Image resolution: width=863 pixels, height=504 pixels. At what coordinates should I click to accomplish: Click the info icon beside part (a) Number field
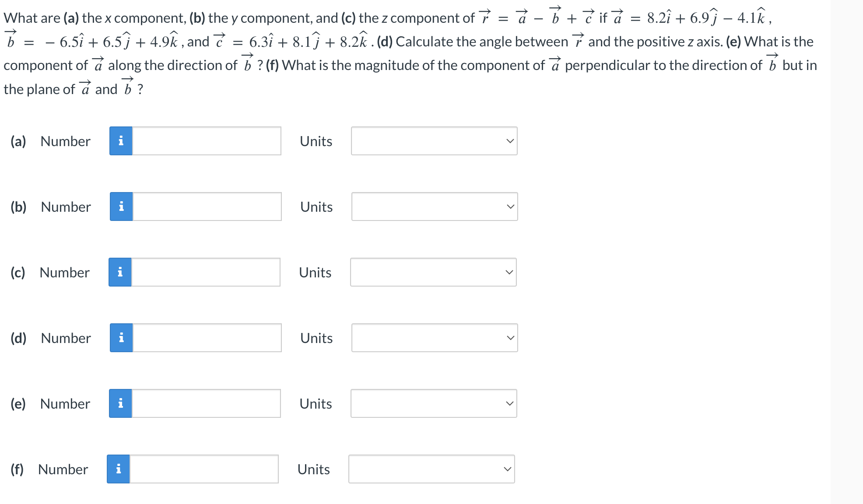121,141
